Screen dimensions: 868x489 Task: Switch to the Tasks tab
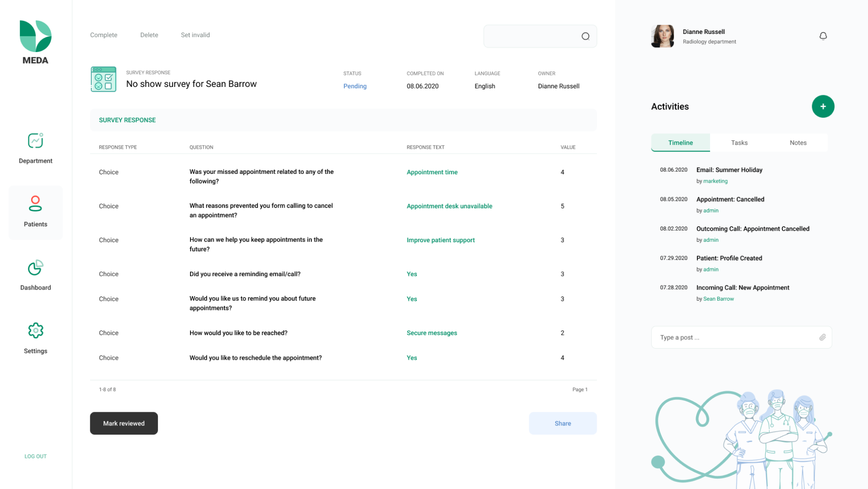(739, 143)
